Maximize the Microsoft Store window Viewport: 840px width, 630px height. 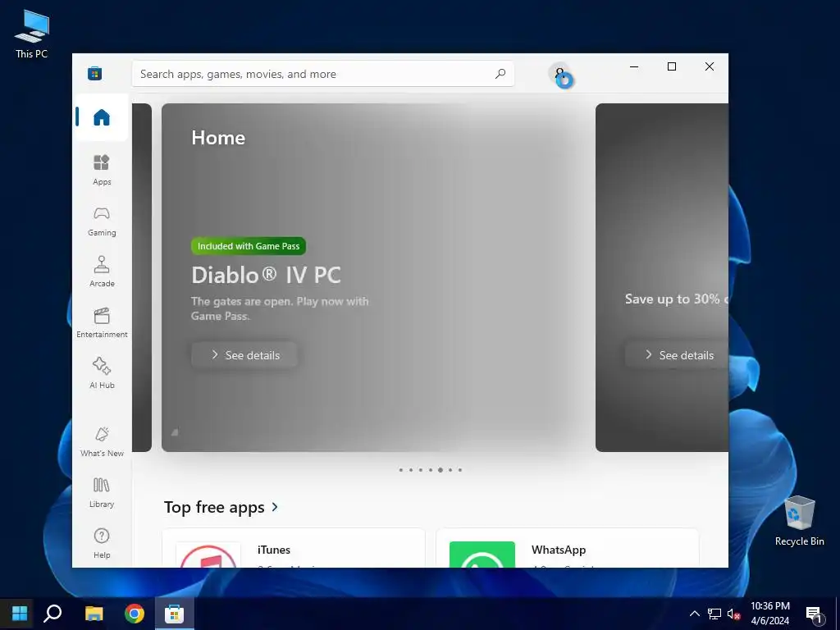(672, 66)
